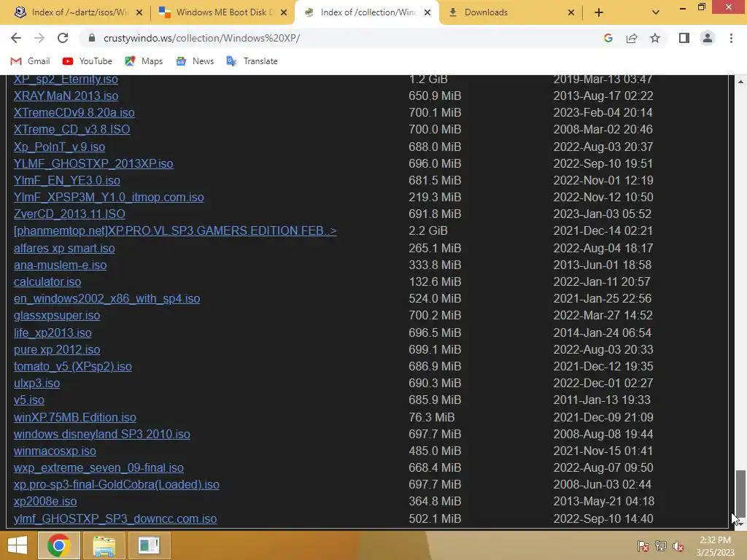
Task: Click ulxp3.iso link
Action: point(36,382)
